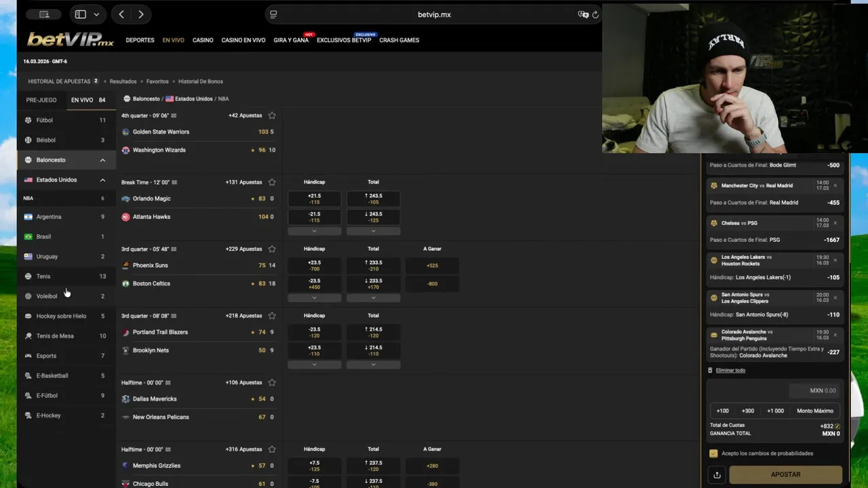Favorite the Magic vs Hawks game star
Viewport: 868px width, 488px height.
[x=272, y=182]
